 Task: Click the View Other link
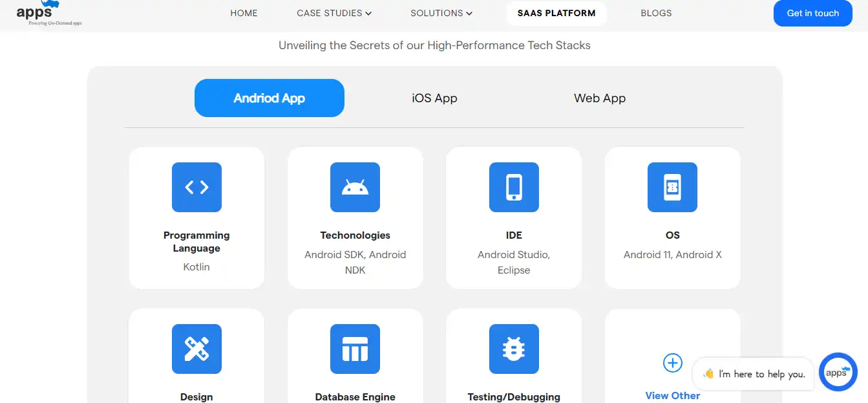(x=673, y=396)
